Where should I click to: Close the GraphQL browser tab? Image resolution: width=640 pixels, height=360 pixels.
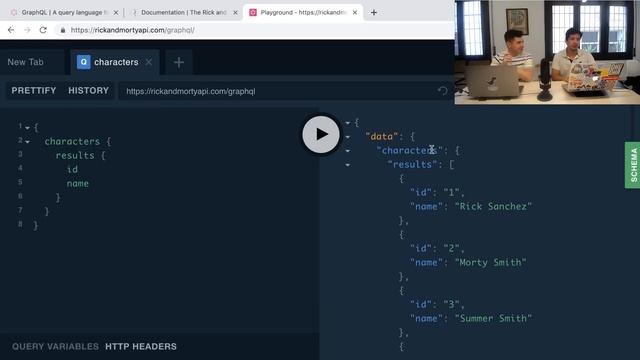point(116,13)
